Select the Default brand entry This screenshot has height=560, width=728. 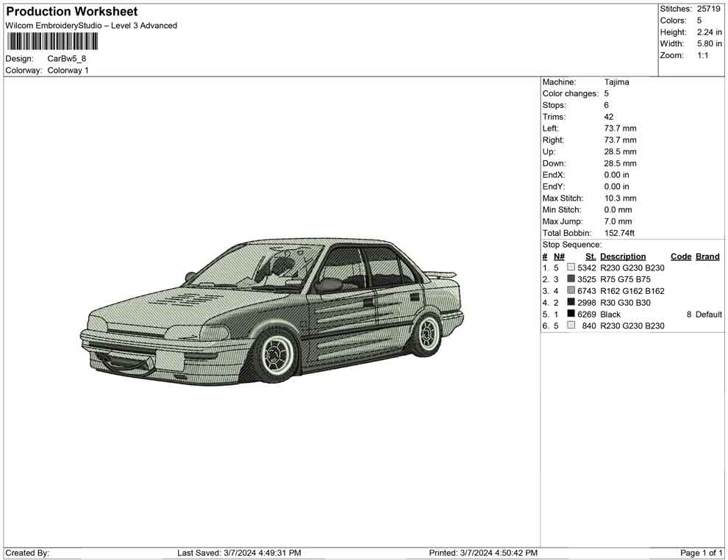pyautogui.click(x=708, y=314)
